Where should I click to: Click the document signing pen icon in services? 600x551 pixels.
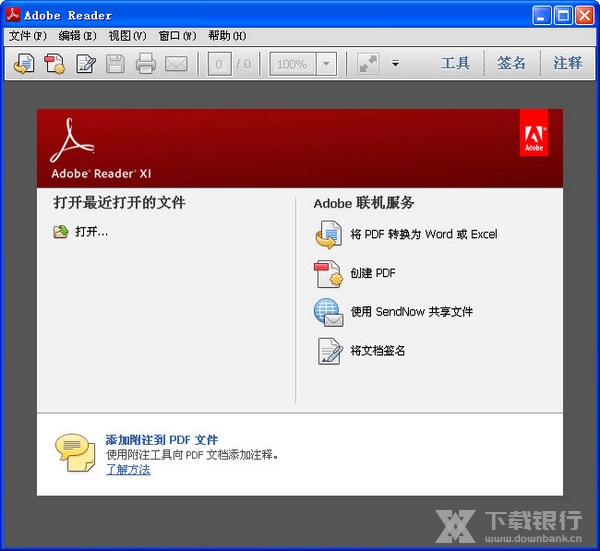[329, 351]
